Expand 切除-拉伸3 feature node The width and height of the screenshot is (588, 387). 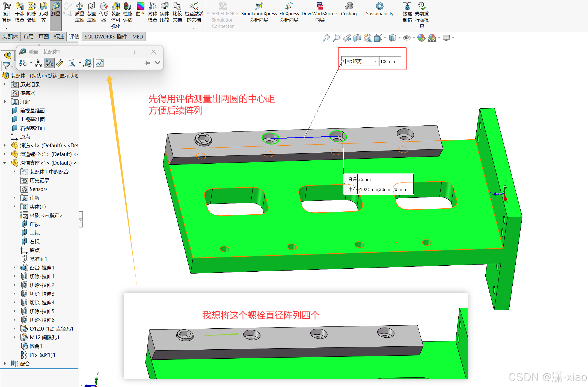tap(14, 294)
